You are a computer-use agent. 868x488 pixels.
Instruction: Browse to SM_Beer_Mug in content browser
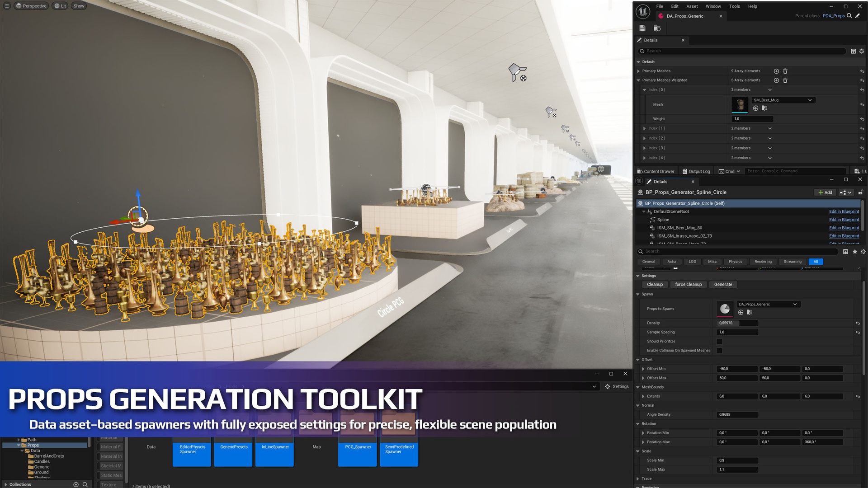(x=764, y=108)
